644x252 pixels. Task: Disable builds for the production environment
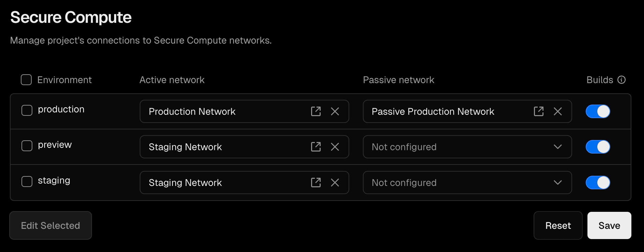tap(598, 111)
